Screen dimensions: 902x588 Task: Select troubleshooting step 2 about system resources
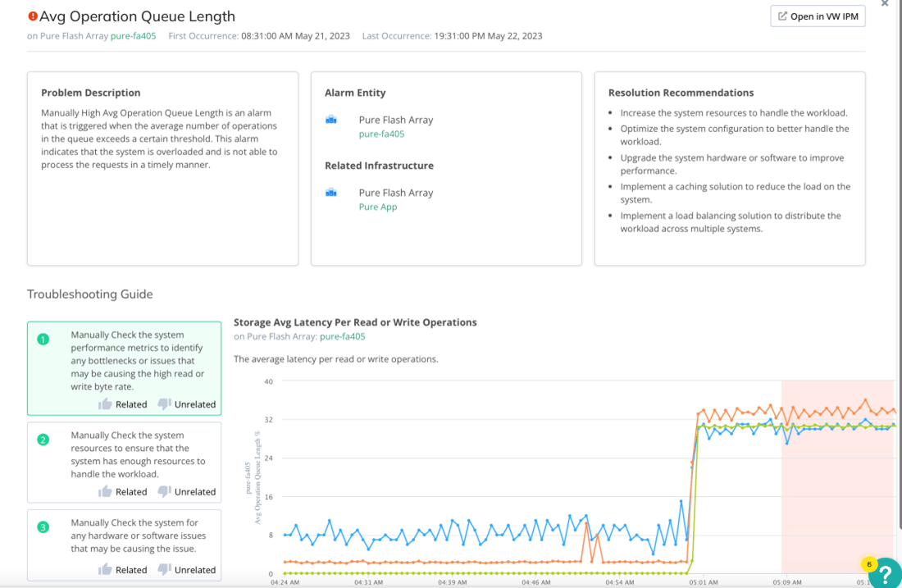coord(125,462)
